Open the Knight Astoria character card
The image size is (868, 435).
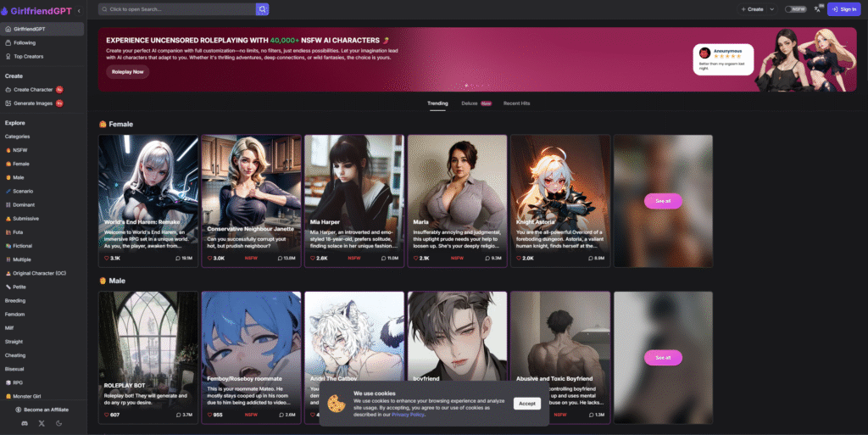560,201
